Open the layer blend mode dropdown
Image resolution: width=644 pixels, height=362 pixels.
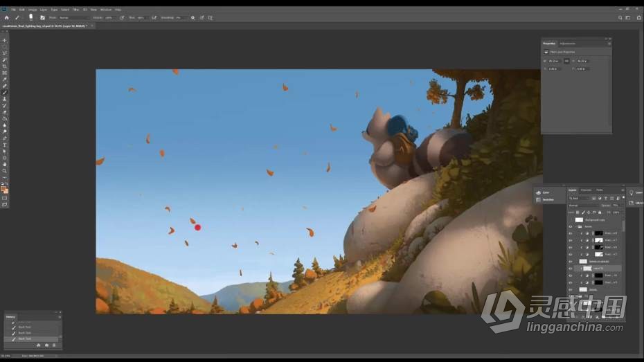click(584, 205)
